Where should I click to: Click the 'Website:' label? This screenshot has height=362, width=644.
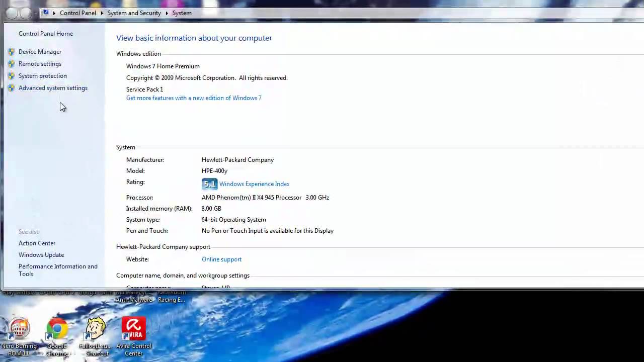(x=137, y=259)
